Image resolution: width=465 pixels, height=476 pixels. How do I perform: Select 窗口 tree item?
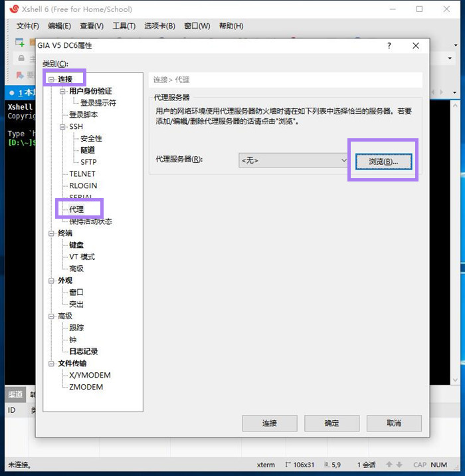click(x=76, y=293)
